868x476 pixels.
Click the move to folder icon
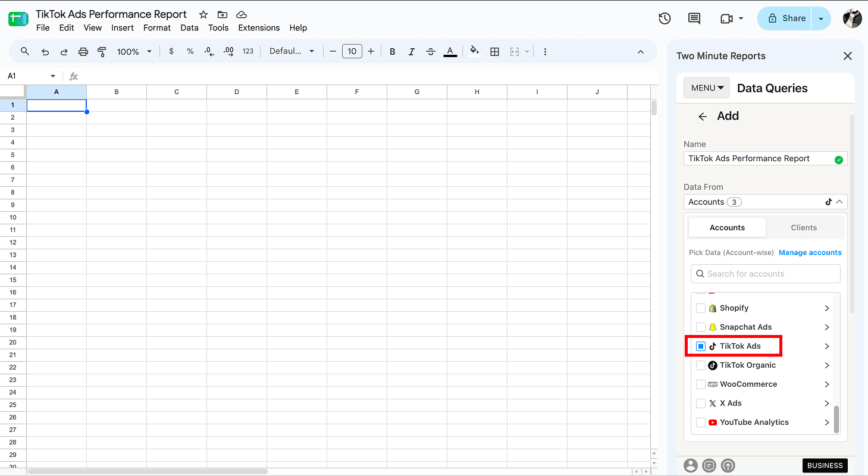tap(223, 14)
